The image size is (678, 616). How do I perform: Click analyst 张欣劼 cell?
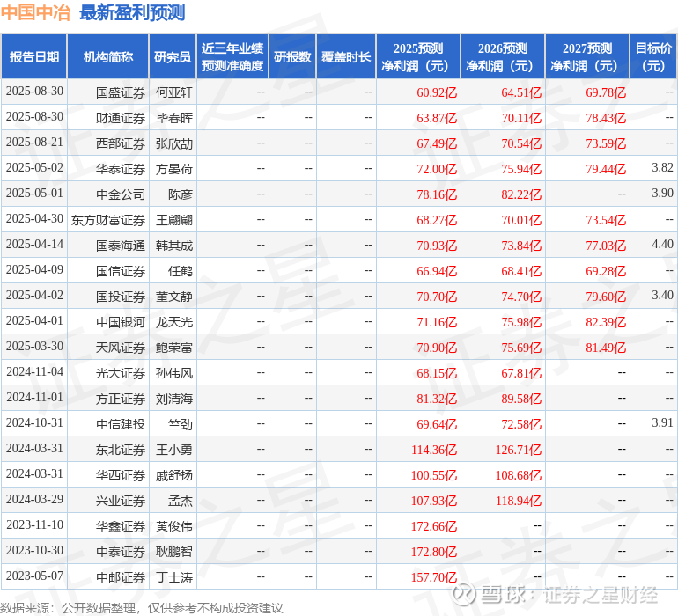[x=174, y=143]
